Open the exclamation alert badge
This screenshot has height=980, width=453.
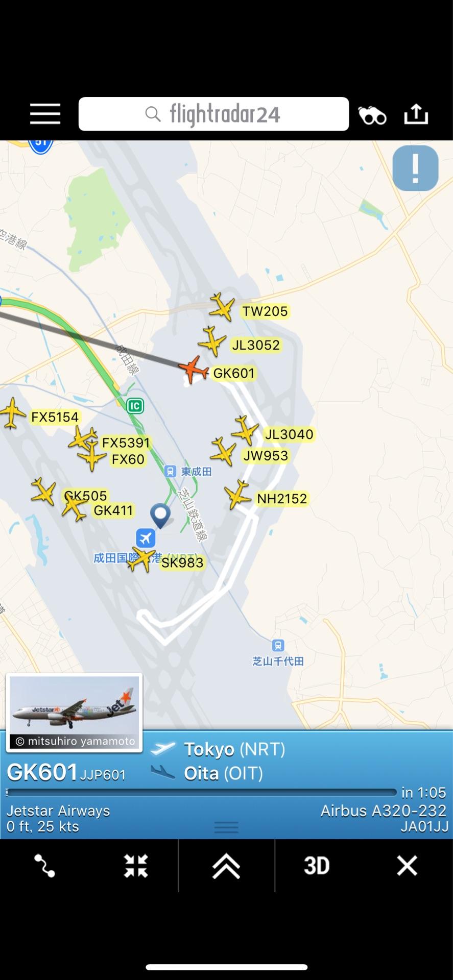click(415, 168)
